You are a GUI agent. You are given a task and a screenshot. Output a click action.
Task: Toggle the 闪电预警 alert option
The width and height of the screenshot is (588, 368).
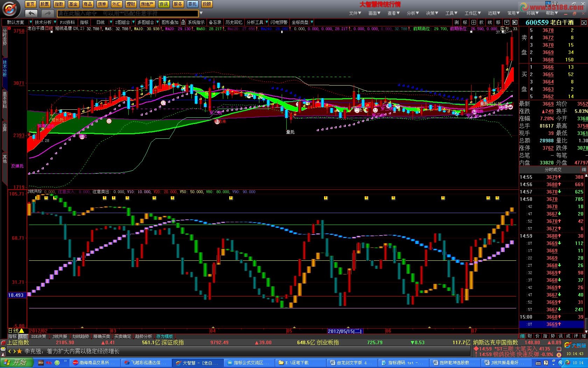(279, 22)
